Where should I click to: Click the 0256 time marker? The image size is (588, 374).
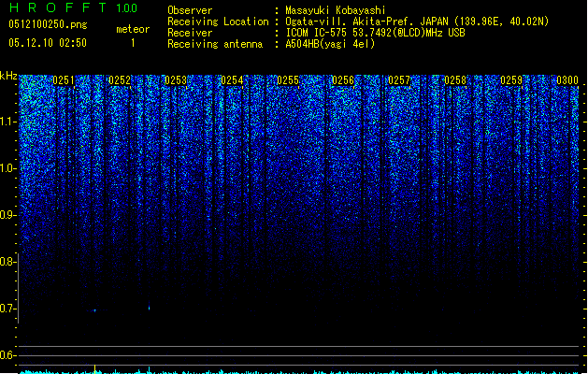point(343,80)
